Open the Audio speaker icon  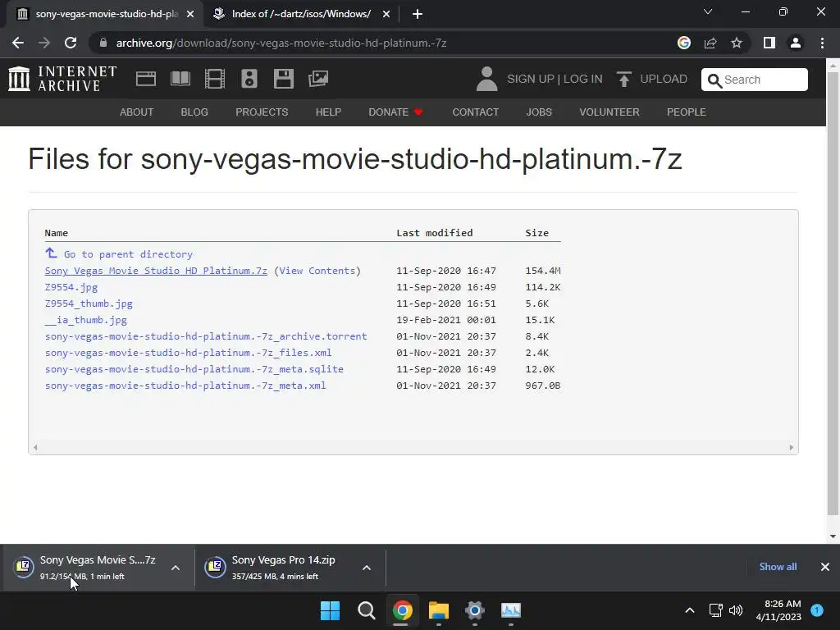pos(249,79)
